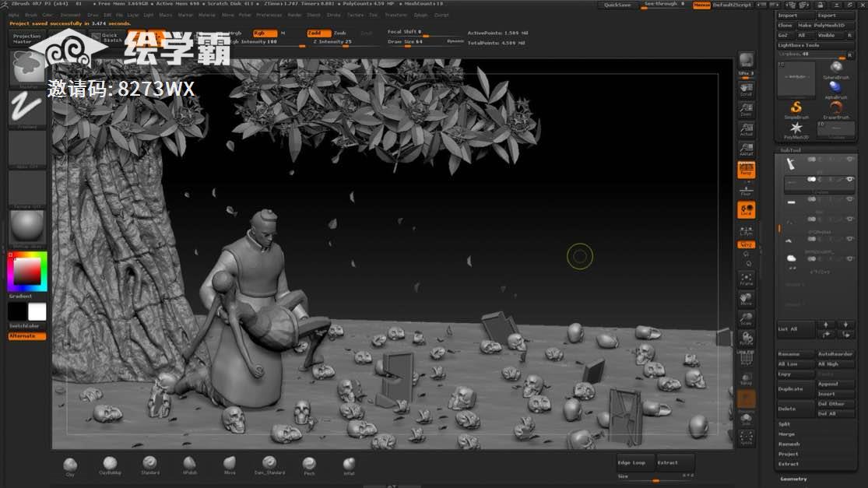The height and width of the screenshot is (488, 868).
Task: Open the Freehand stroke selector
Action: pyautogui.click(x=27, y=108)
